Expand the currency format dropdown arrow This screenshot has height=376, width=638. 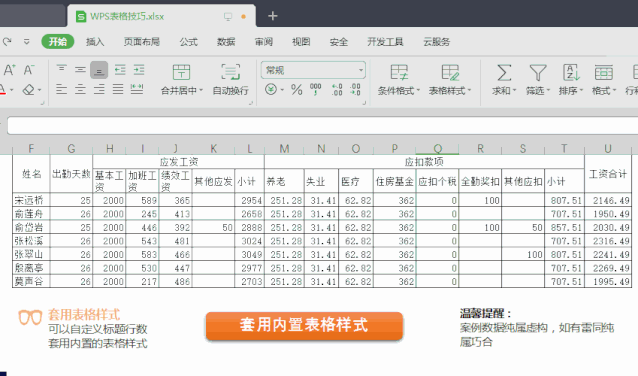point(282,90)
